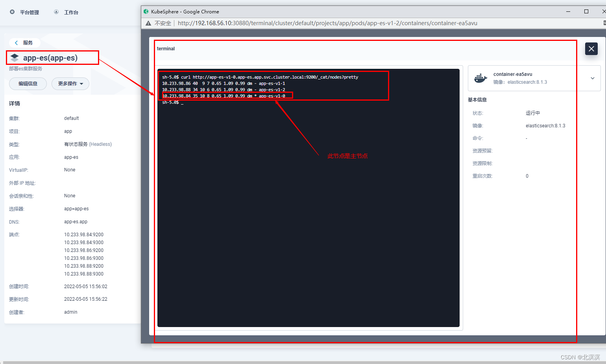Select endpoint 10.233.98.86:9300

point(84,258)
